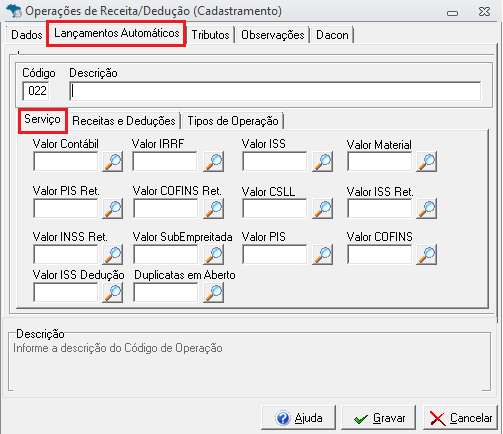Click magnifier beside Valor ISS Dedução
The height and width of the screenshot is (434, 503).
coord(112,293)
